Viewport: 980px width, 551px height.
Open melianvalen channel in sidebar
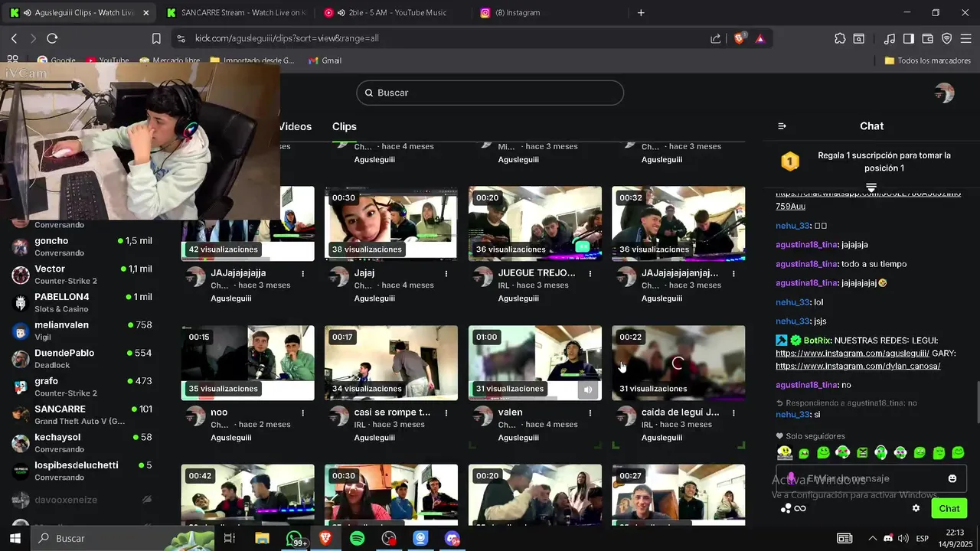pyautogui.click(x=82, y=331)
